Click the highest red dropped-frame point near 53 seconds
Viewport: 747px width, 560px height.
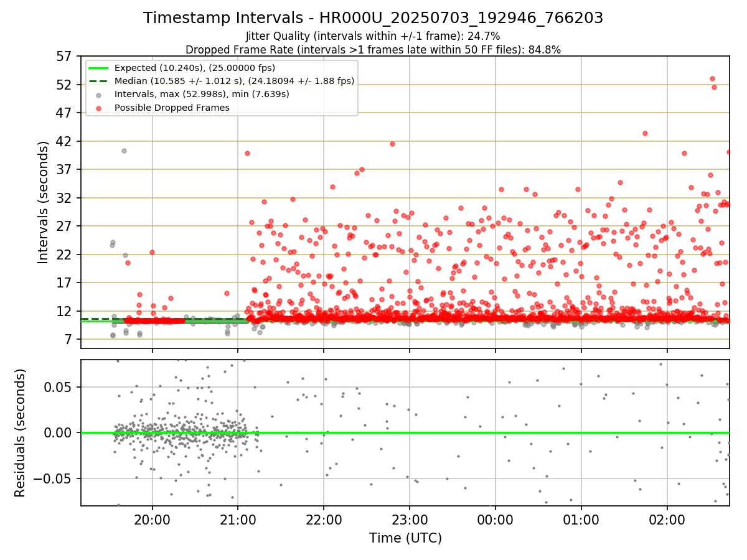click(x=712, y=78)
